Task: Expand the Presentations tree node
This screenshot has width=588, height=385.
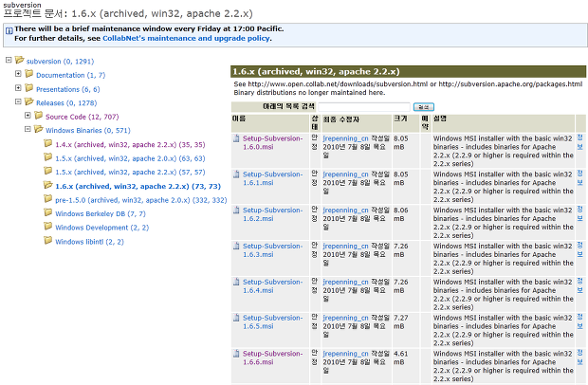Action: (x=18, y=88)
